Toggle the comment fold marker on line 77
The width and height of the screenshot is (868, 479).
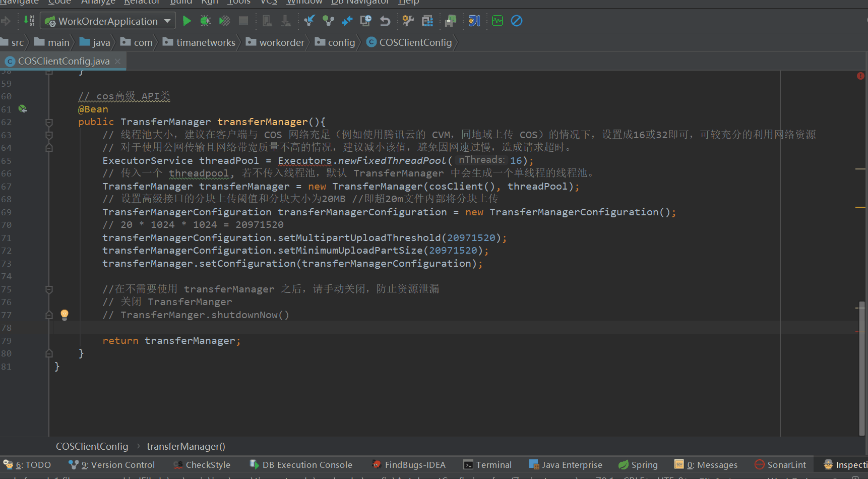click(x=49, y=315)
